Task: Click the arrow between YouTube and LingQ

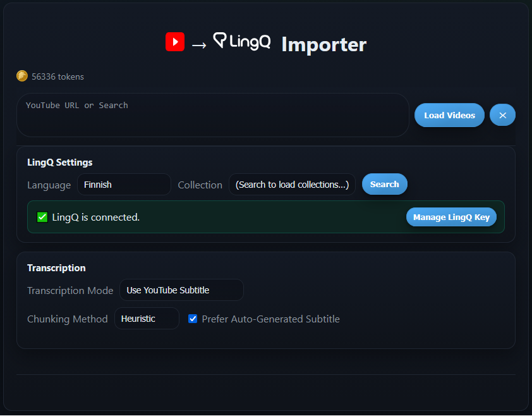Action: pos(199,45)
